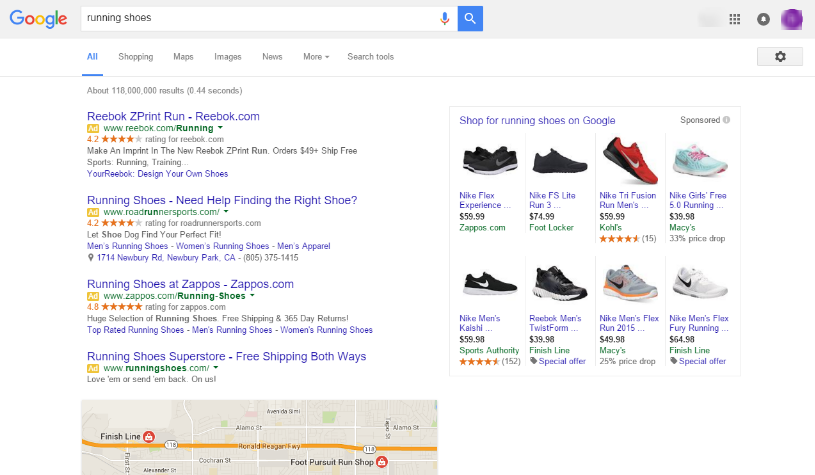Click 1714 Newbury Rd address link
Screen dimensions: 815x475
(166, 258)
